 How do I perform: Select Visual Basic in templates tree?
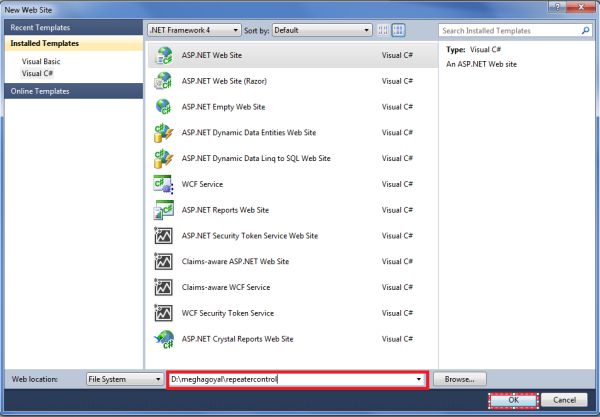click(41, 61)
